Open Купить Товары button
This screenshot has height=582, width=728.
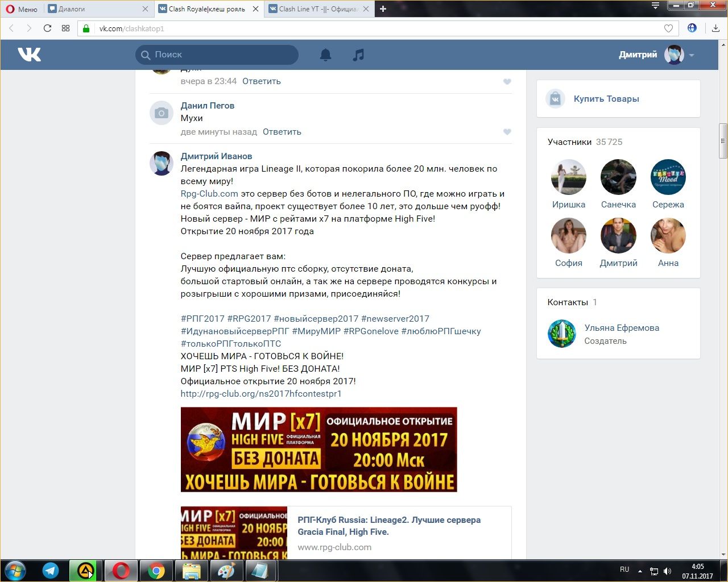tap(606, 99)
